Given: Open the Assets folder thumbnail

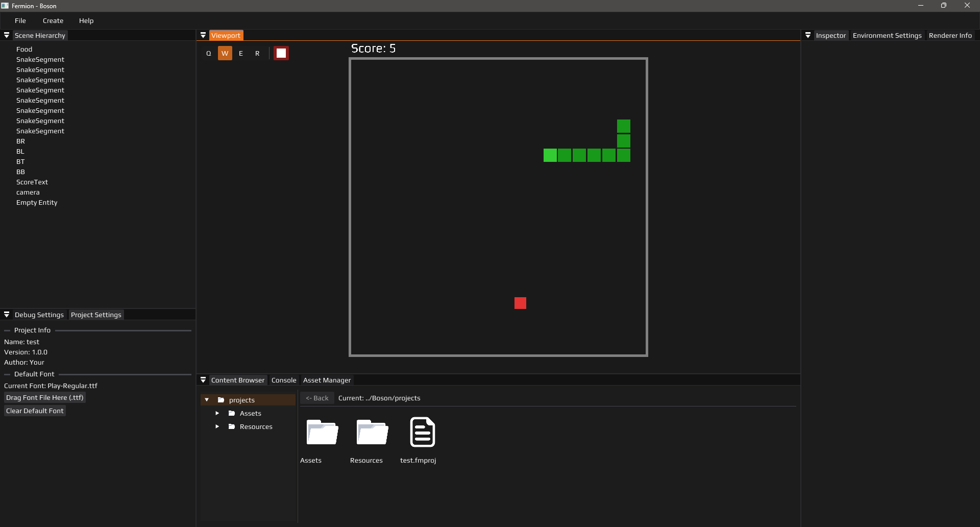Looking at the screenshot, I should (x=322, y=433).
